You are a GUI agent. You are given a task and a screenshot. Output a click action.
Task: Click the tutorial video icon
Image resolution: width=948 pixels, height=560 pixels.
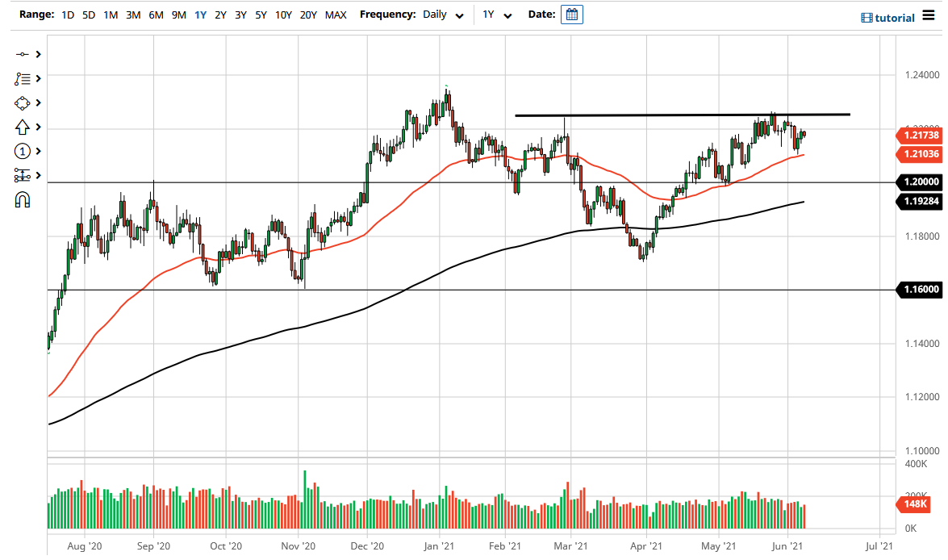(867, 18)
